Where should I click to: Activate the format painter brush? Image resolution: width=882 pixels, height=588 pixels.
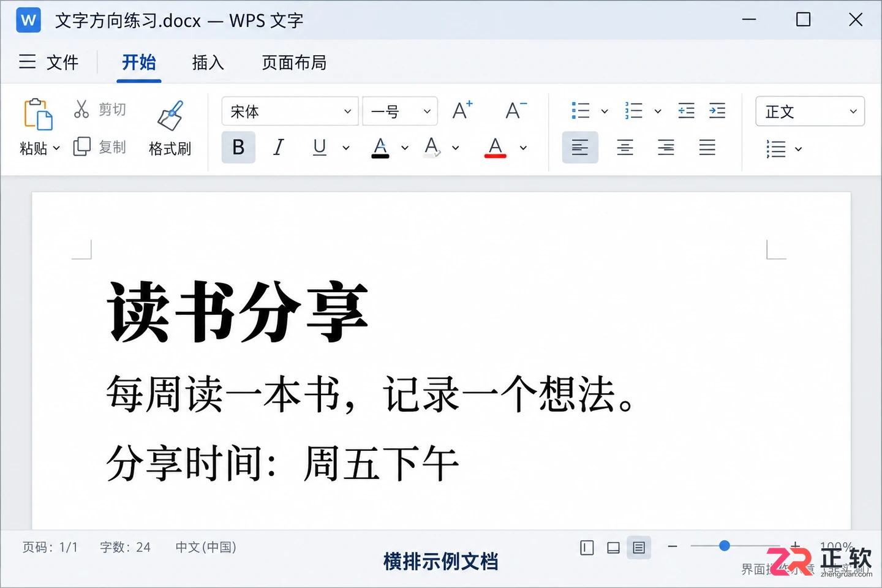tap(170, 115)
